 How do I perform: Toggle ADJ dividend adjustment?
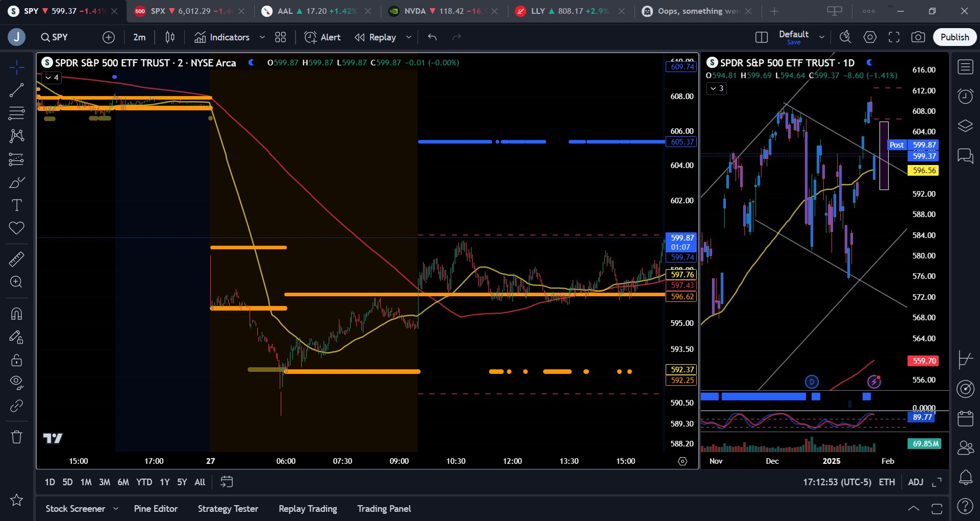(x=916, y=482)
